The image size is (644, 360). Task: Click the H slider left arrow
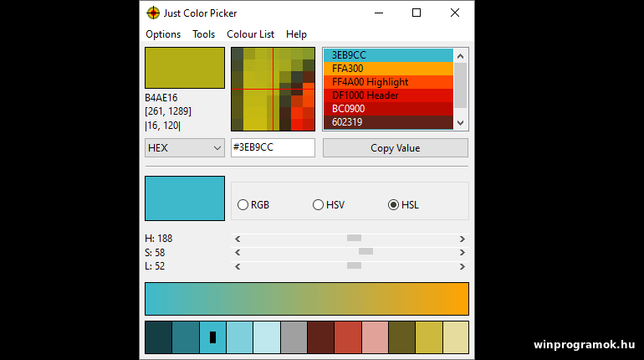pos(238,239)
